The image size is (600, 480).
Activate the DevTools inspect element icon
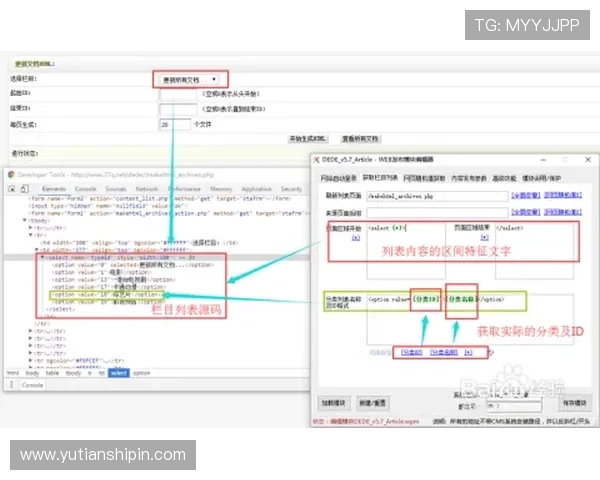click(x=13, y=188)
